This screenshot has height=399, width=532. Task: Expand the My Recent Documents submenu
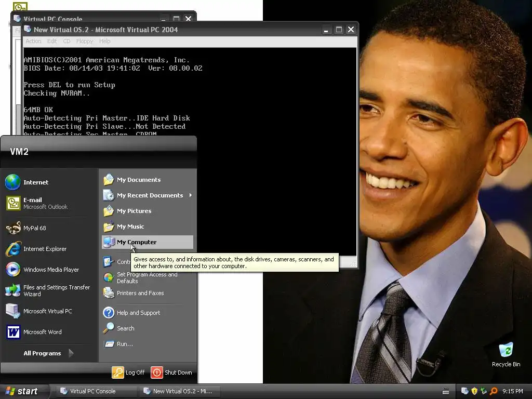point(147,195)
